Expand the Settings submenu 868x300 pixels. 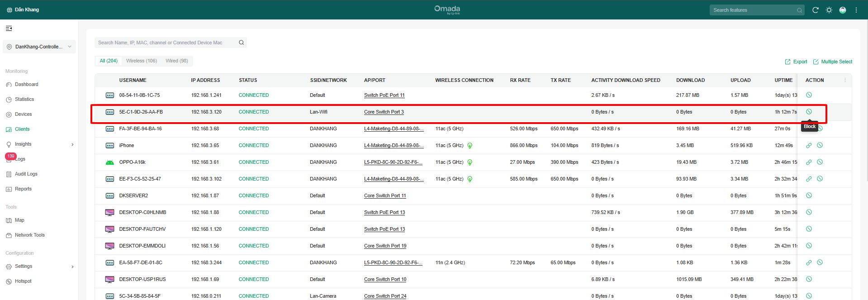click(x=72, y=267)
